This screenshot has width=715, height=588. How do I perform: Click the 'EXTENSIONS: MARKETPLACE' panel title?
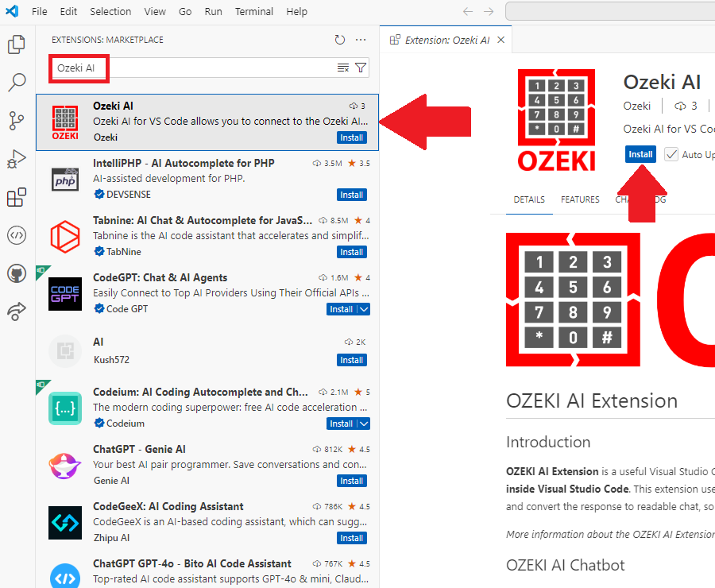click(107, 41)
